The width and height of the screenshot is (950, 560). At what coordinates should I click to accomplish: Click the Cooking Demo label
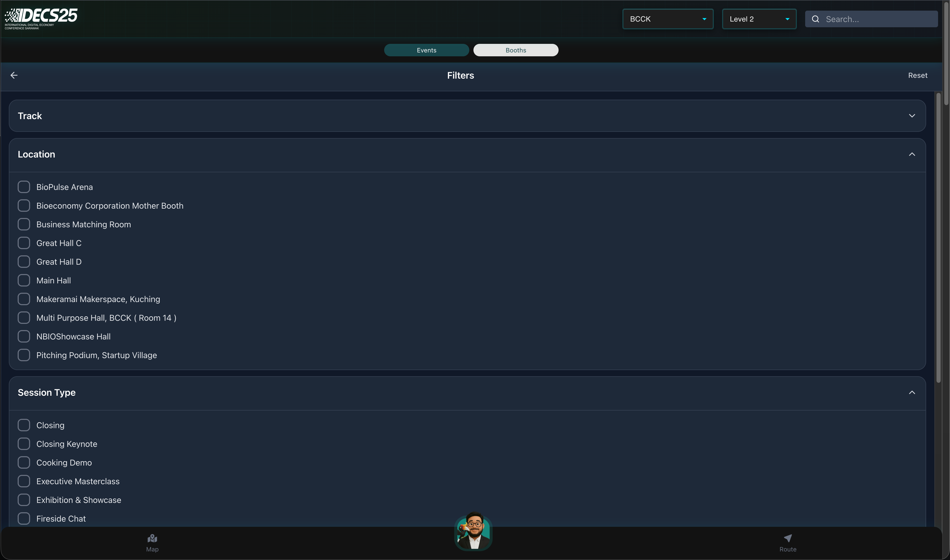click(x=64, y=463)
